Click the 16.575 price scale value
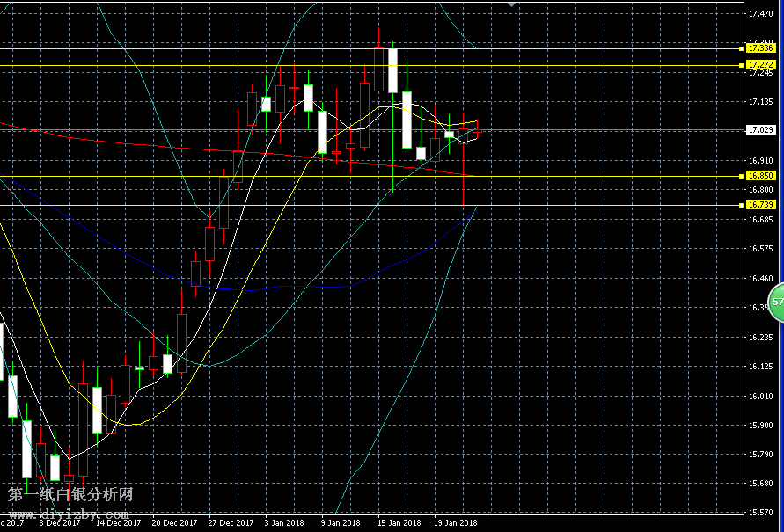Image resolution: width=784 pixels, height=532 pixels. 759,249
